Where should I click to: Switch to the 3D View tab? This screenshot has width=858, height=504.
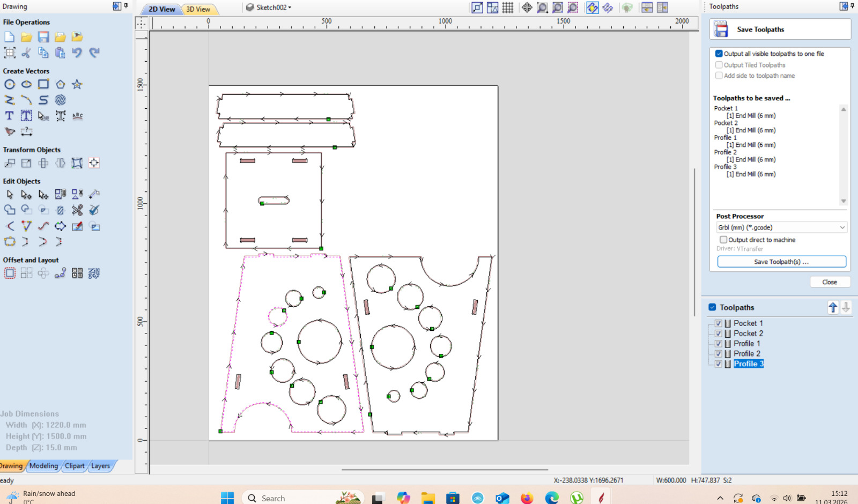coord(198,9)
